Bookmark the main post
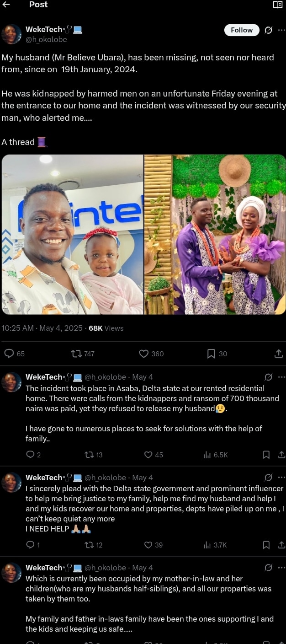Image resolution: width=286 pixels, height=644 pixels. click(x=211, y=354)
